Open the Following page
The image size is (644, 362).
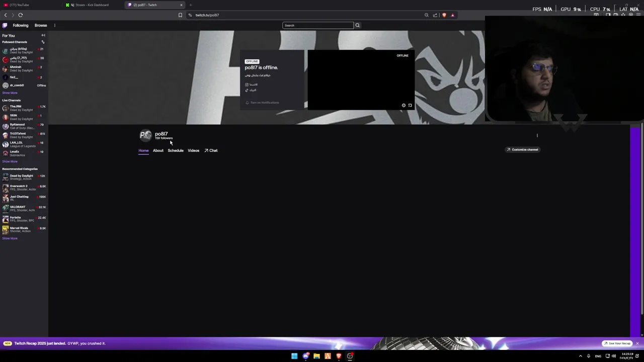tap(21, 25)
